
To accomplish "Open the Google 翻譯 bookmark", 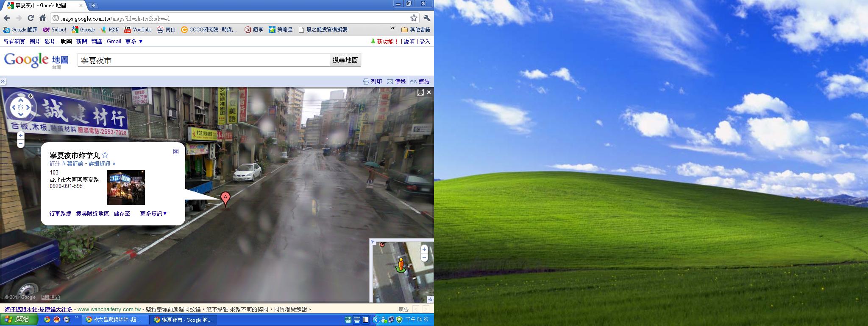I will 20,30.
